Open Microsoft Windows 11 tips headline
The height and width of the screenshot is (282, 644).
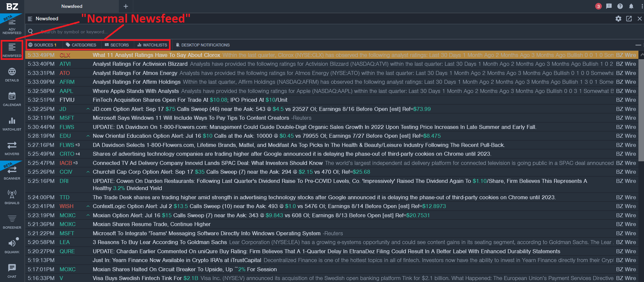191,118
